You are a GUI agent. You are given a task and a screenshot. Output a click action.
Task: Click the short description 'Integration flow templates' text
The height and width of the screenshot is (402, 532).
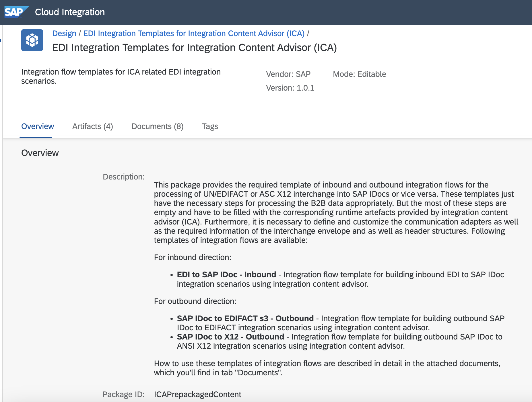[121, 76]
